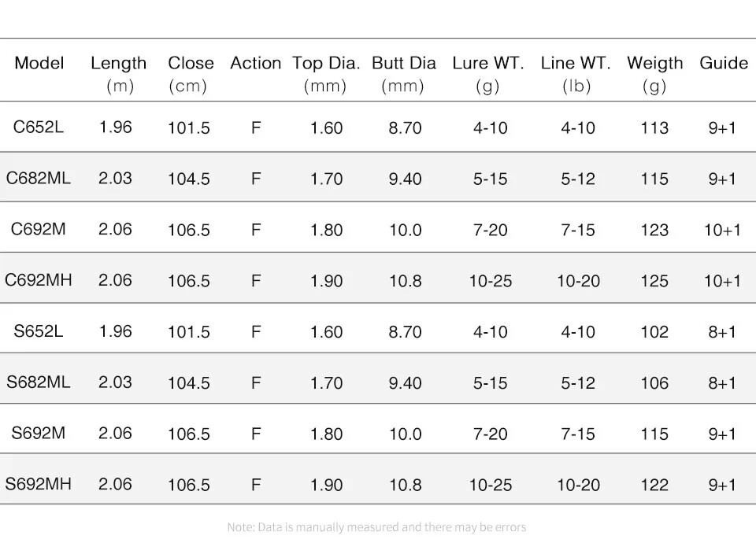Select the Action column header

tap(255, 63)
